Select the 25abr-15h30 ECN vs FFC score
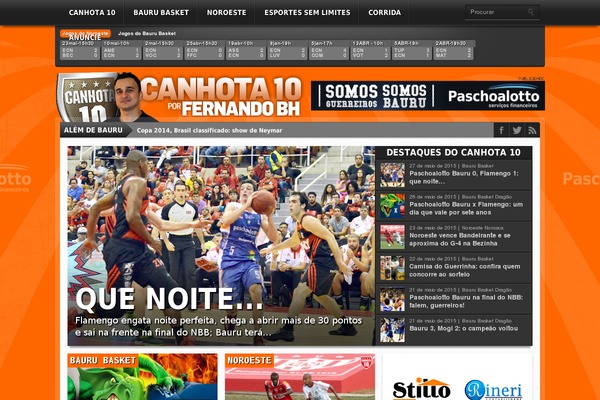The width and height of the screenshot is (600, 400). pos(204,50)
